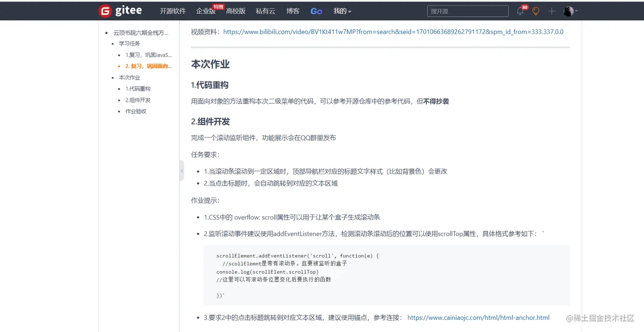Screen dimensions: 644x332
Task: Select outline item 1.复习，巩固JavaS...
Action: tap(149, 55)
